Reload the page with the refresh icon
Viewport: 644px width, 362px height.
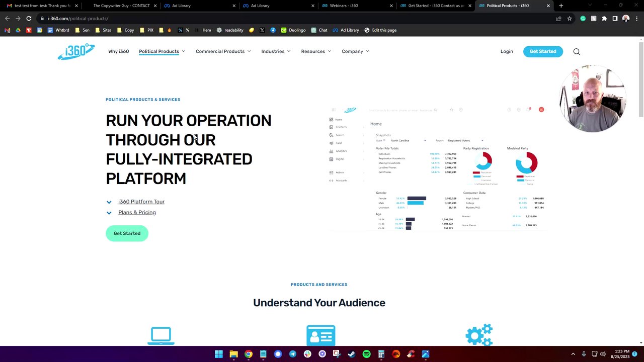[x=29, y=19]
